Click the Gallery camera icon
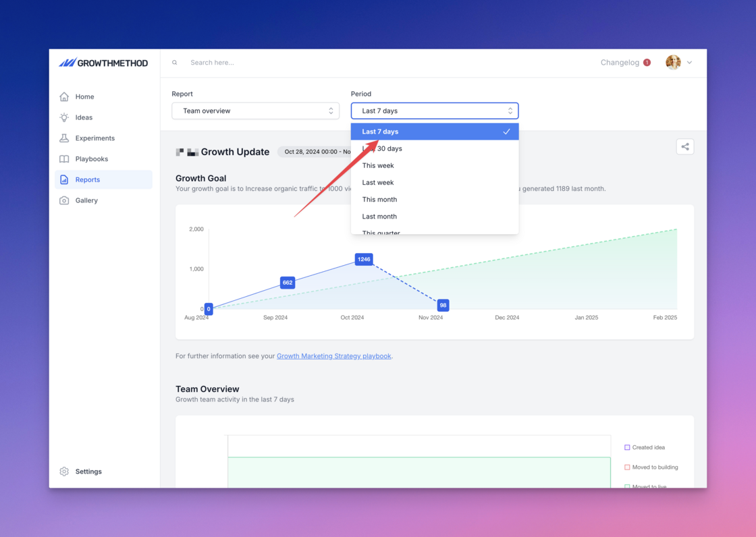 click(x=64, y=200)
